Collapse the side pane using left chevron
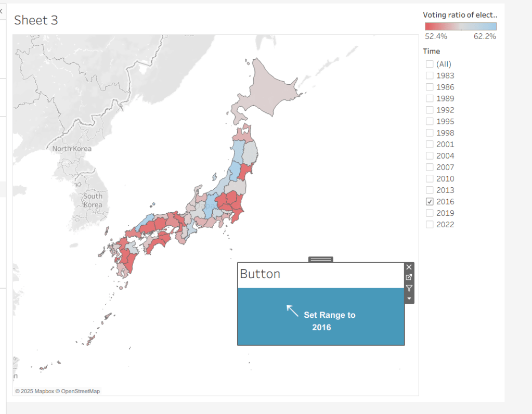Image resolution: width=532 pixels, height=414 pixels. [x=2, y=11]
